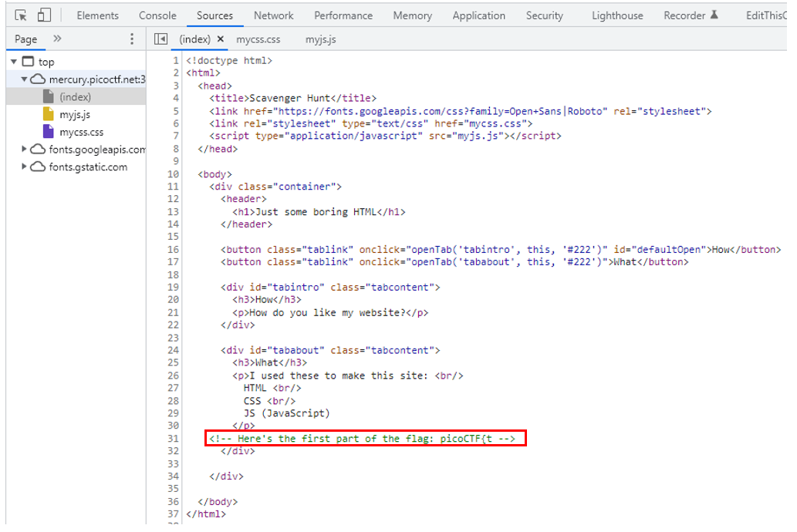
Task: Select the (index) file editor tab
Action: (194, 39)
